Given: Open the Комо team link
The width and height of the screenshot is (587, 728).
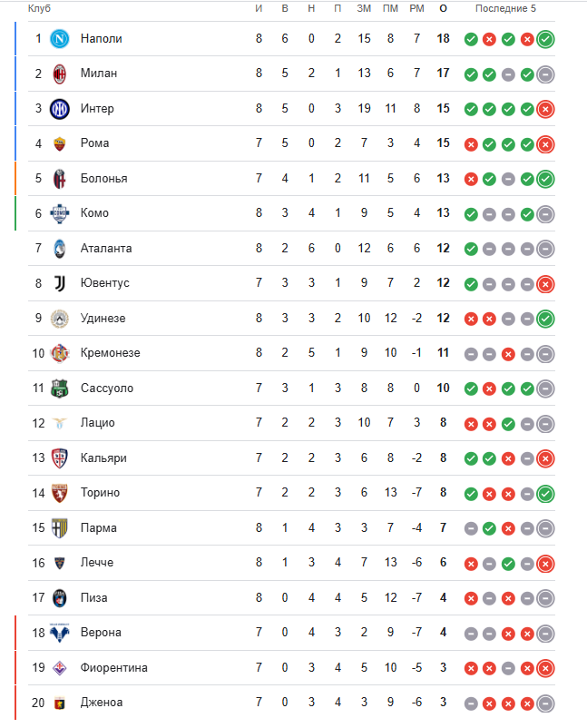Looking at the screenshot, I should coord(94,213).
